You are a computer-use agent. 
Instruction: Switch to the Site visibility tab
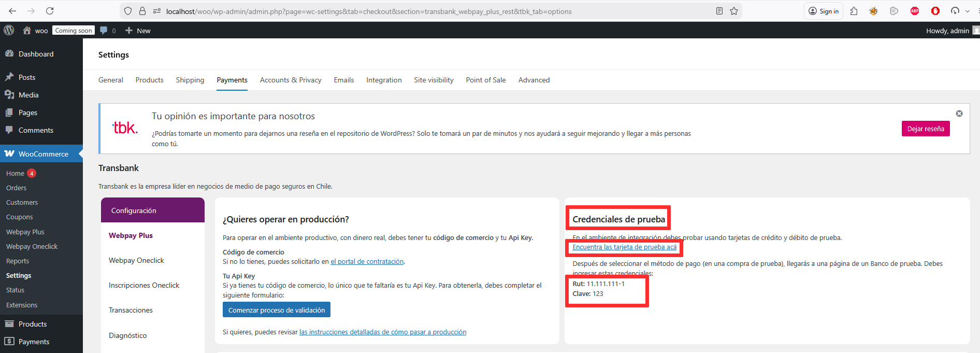(x=434, y=80)
